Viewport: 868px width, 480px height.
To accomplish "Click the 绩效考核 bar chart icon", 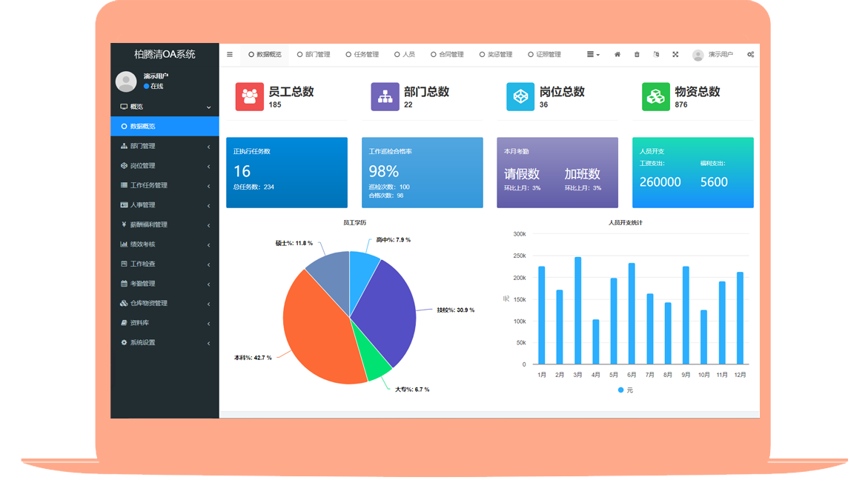I will pos(124,244).
